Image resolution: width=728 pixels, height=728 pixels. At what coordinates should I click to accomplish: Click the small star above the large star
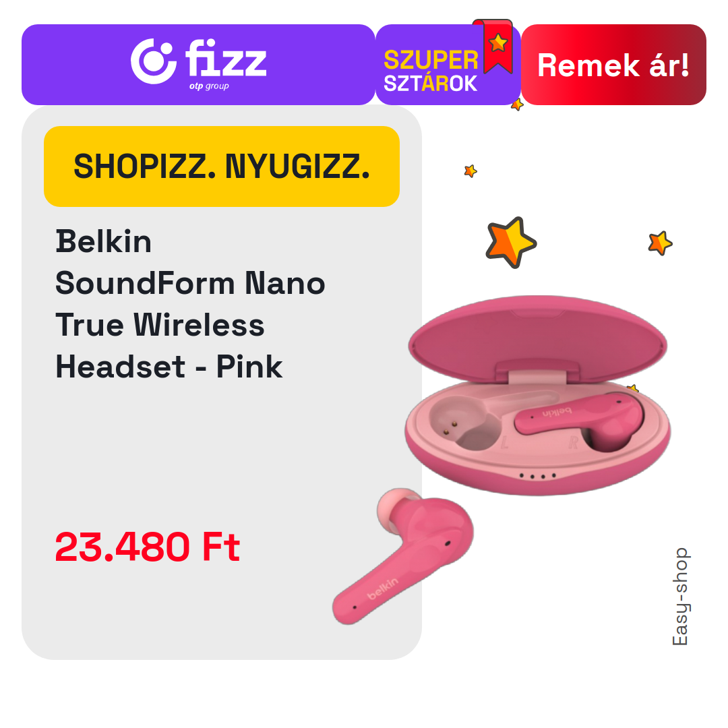471,171
